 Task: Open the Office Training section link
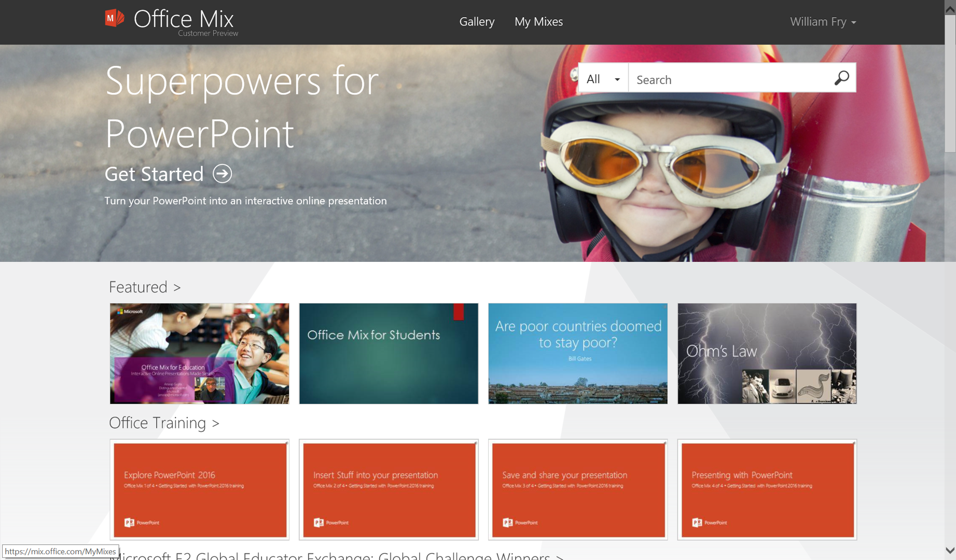164,423
